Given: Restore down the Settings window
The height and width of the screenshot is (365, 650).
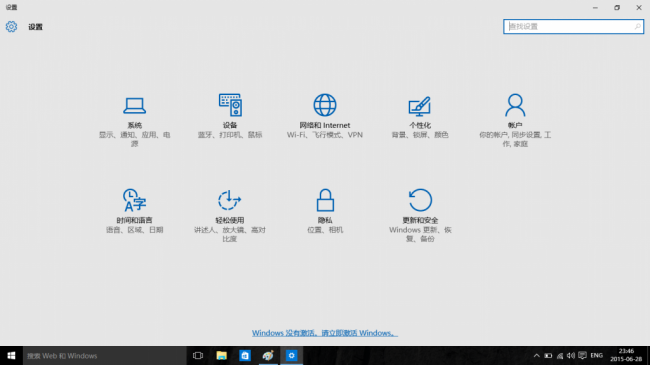Looking at the screenshot, I should tap(617, 7).
